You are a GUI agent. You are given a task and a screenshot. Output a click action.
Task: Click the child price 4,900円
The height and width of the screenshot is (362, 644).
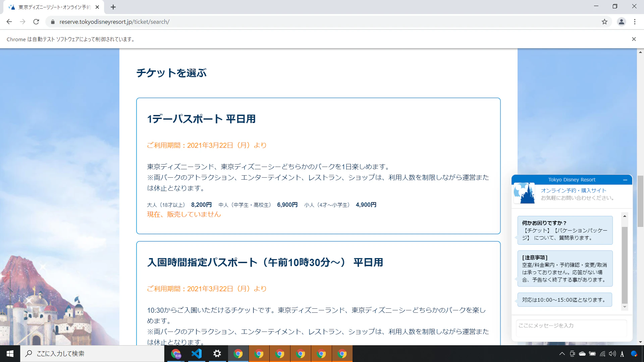(366, 205)
